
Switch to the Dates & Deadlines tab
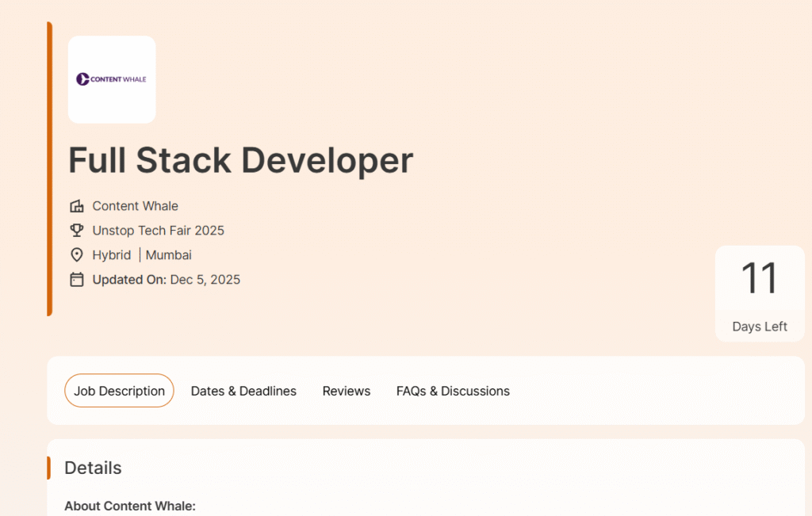coord(243,391)
